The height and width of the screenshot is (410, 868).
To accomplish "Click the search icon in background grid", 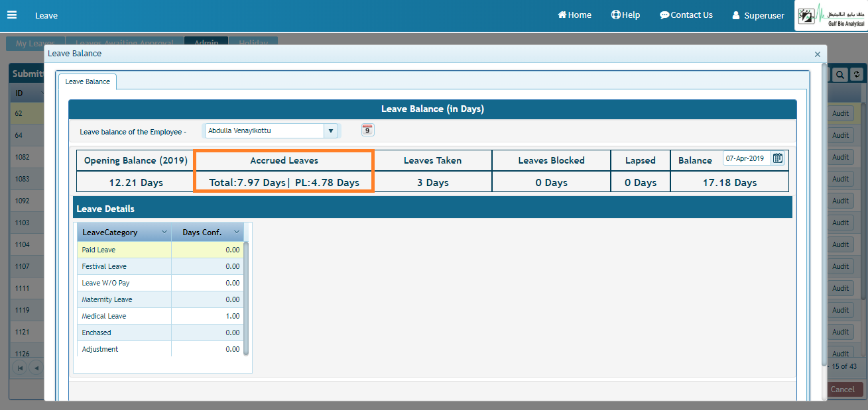I will click(840, 75).
